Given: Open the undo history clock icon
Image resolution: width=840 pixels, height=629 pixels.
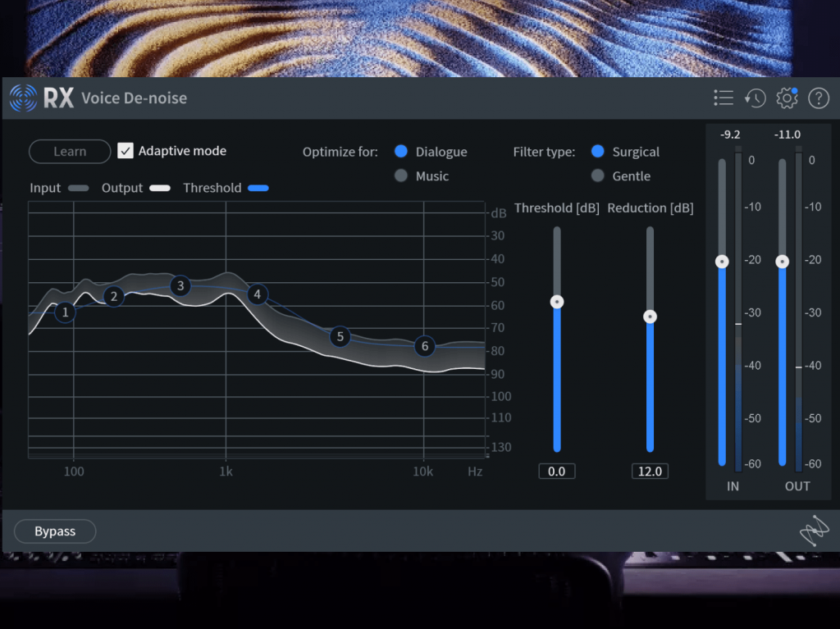Looking at the screenshot, I should 756,98.
